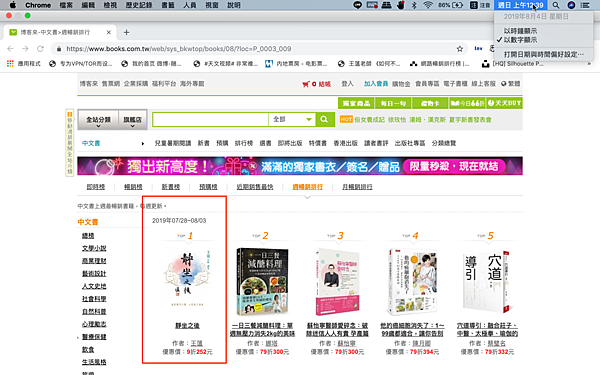This screenshot has width=600, height=375.
Task: Open the 視窗 menu
Action: (x=212, y=5)
